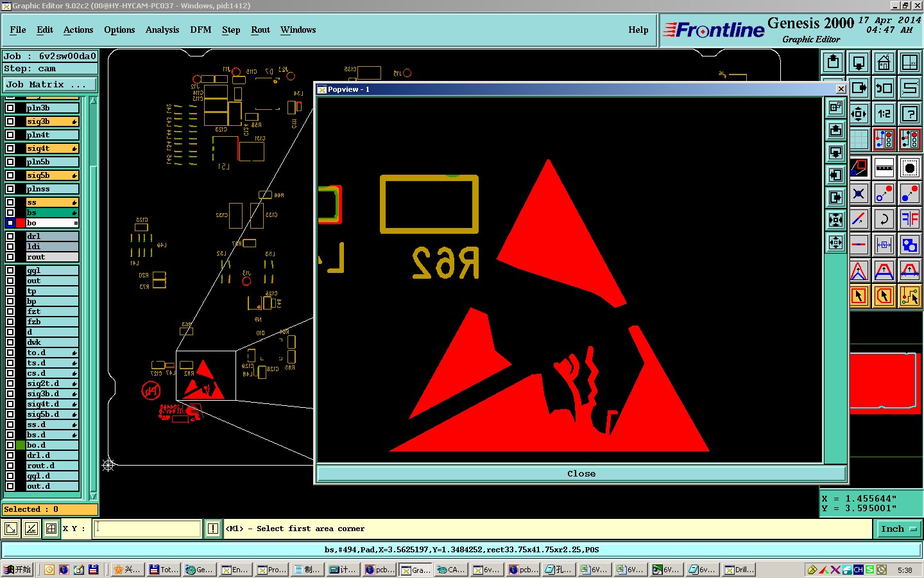Click Popview zoom-in up-arrow icon
924x578 pixels.
(x=835, y=130)
